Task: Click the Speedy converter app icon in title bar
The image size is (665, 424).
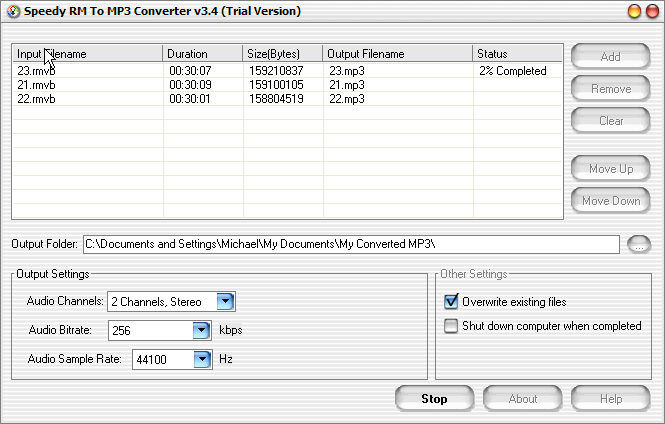Action: (x=13, y=11)
